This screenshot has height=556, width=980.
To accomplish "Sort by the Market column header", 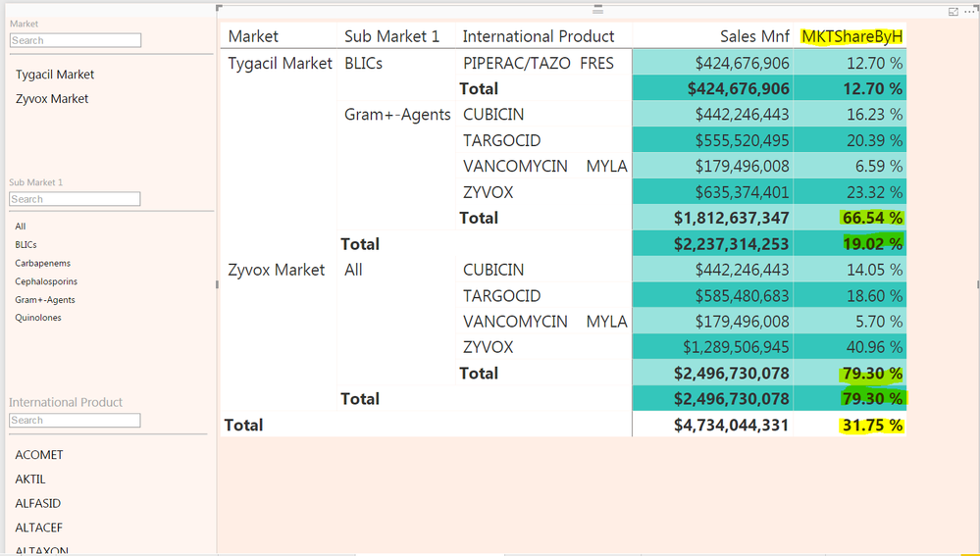I will pos(253,36).
